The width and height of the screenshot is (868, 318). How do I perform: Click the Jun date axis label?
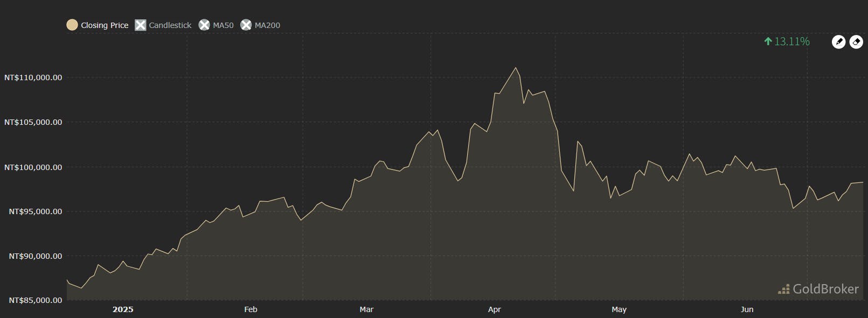coord(747,309)
